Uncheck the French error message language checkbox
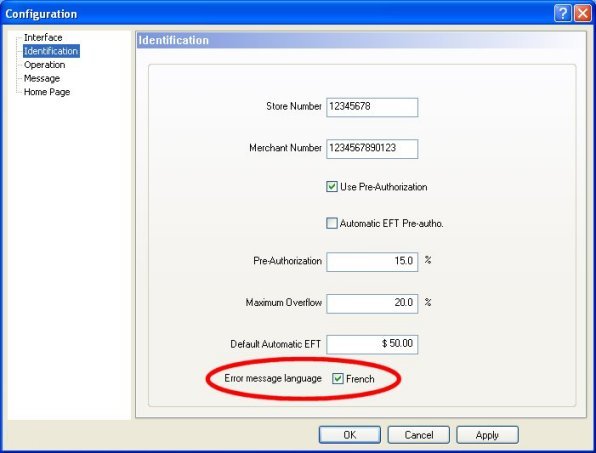The image size is (596, 453). (338, 379)
